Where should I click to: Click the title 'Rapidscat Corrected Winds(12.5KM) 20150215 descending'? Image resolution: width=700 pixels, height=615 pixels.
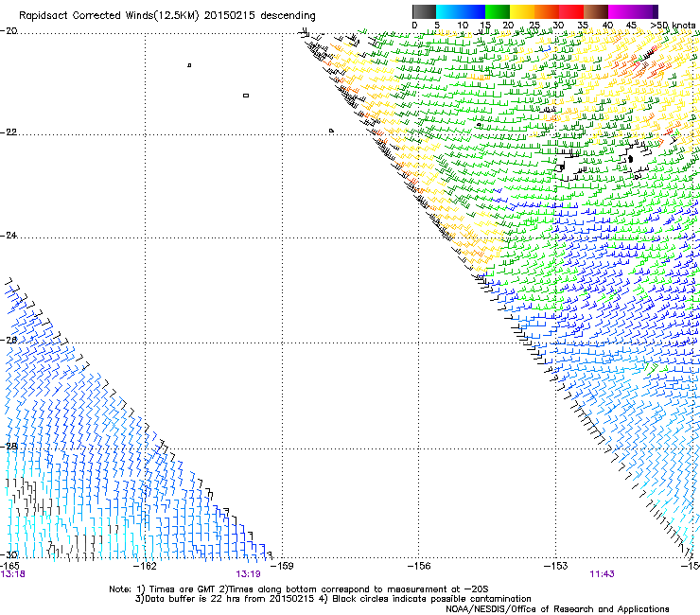tap(167, 16)
